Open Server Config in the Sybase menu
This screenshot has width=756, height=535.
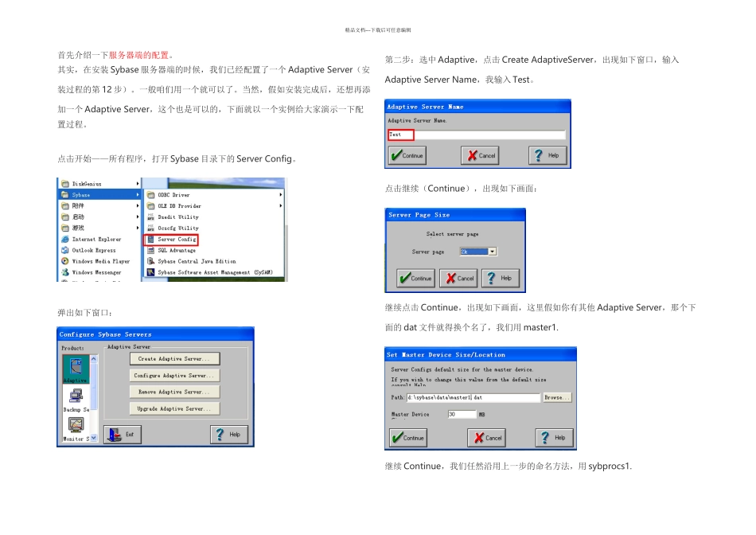click(171, 240)
